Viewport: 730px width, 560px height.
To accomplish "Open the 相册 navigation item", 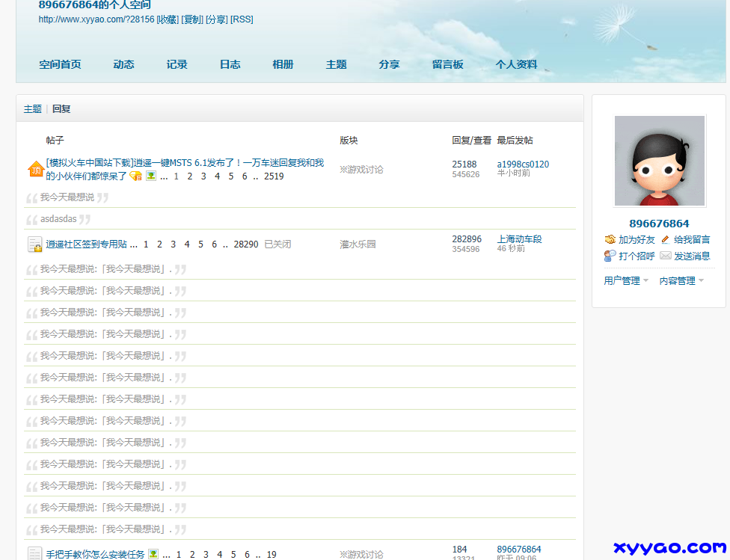I will 283,64.
